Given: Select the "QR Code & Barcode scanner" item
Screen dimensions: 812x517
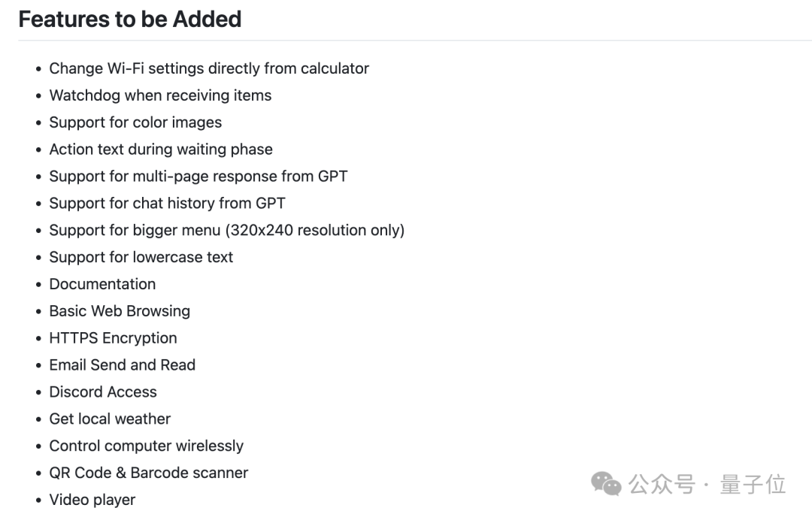Looking at the screenshot, I should 148,473.
